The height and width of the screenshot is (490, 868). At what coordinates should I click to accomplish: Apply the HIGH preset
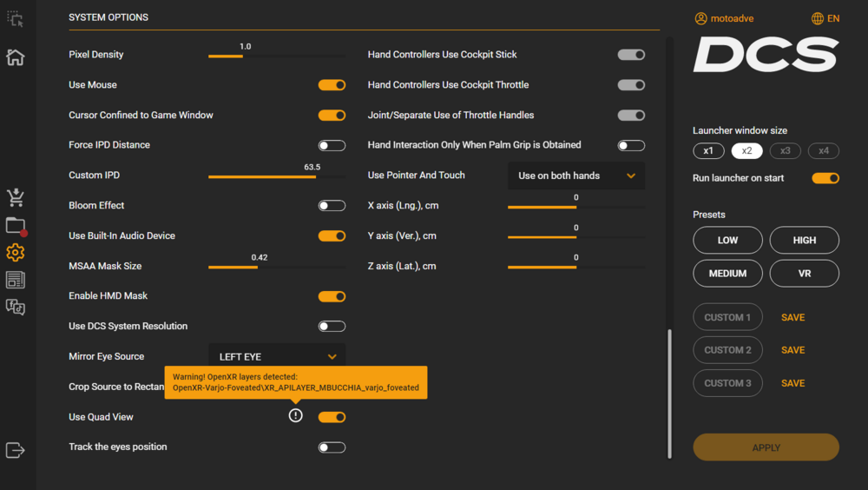coord(805,240)
